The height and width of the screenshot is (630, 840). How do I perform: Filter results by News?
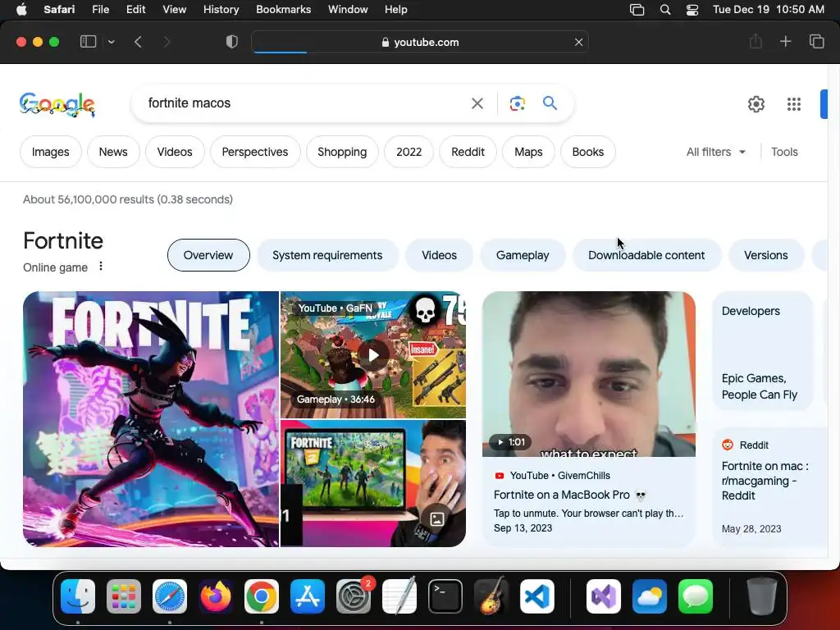(x=113, y=152)
